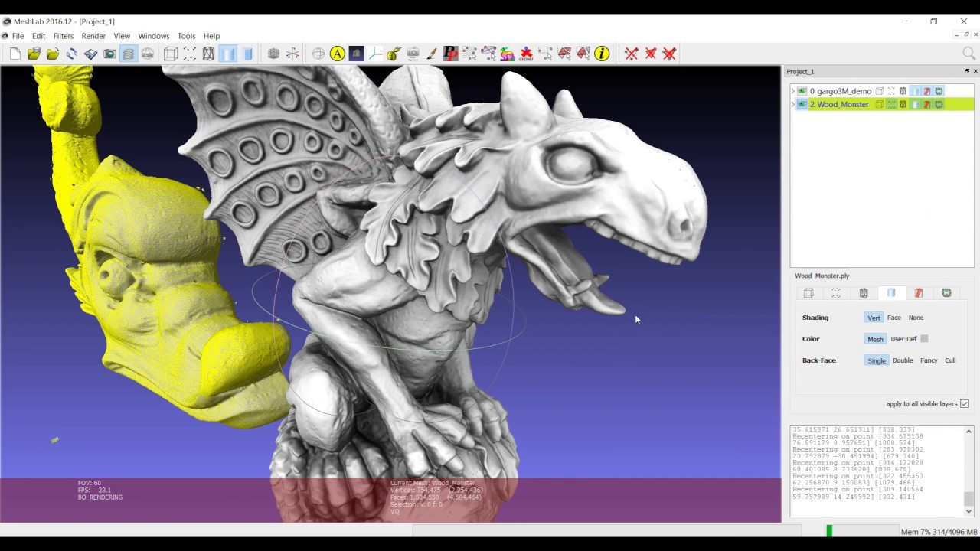
Task: Select the Measuring tape tool
Action: [x=394, y=54]
